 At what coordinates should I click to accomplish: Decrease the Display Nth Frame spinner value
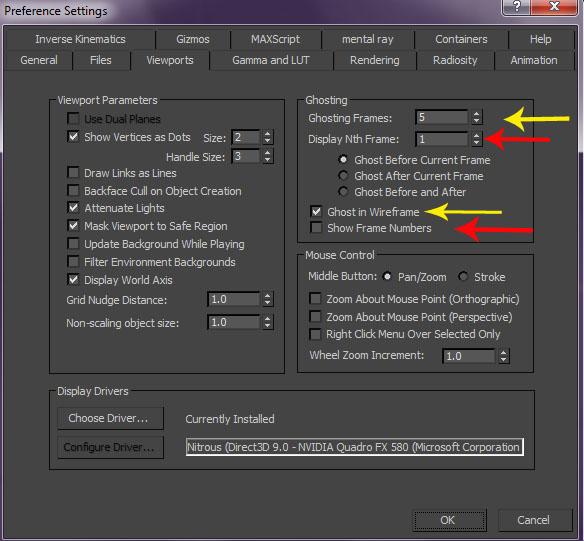pos(476,142)
